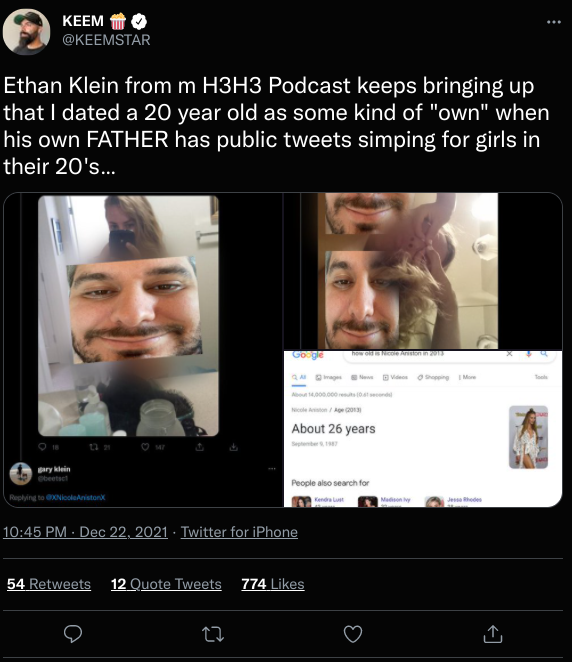Click the download icon in embedded screenshot

tap(233, 447)
